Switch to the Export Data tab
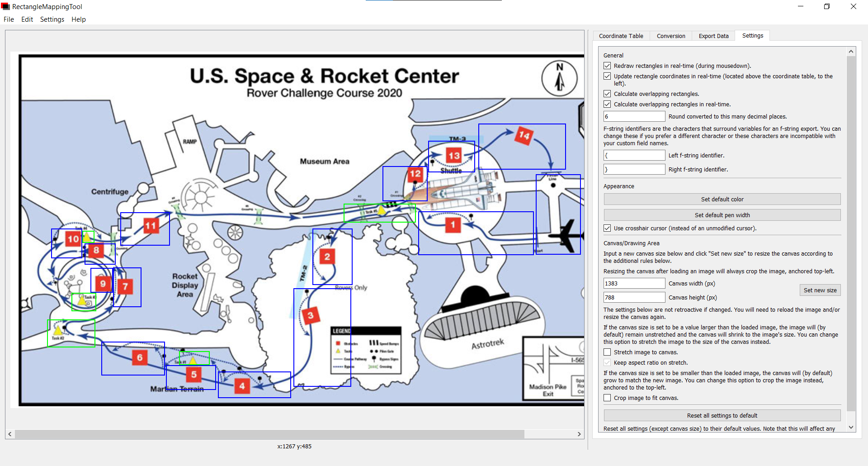 tap(713, 36)
